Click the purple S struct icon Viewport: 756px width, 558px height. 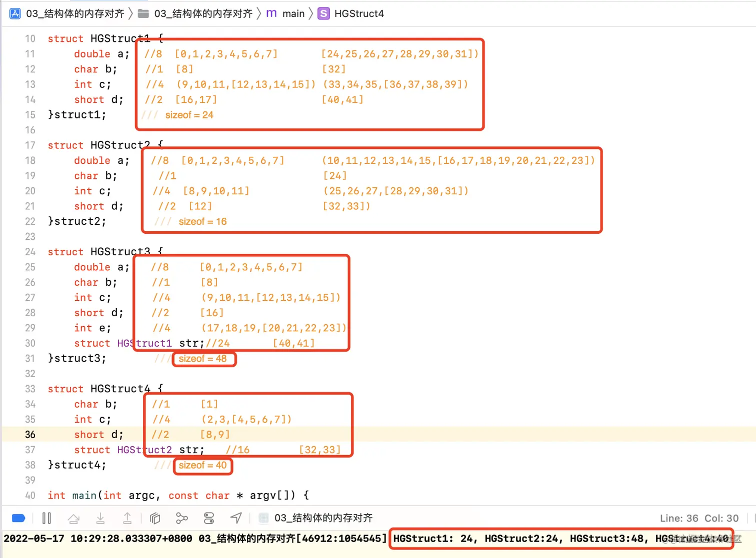pyautogui.click(x=323, y=13)
